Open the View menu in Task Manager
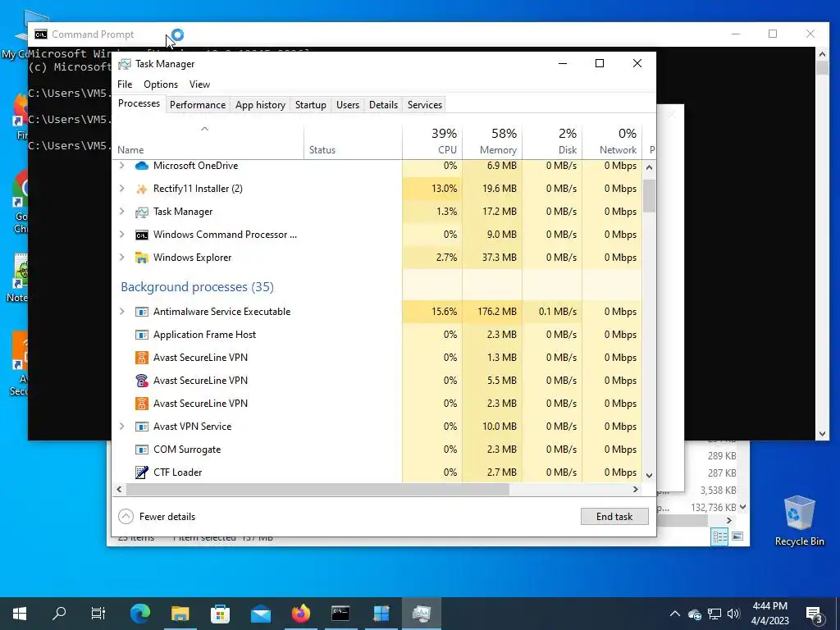 pyautogui.click(x=199, y=84)
